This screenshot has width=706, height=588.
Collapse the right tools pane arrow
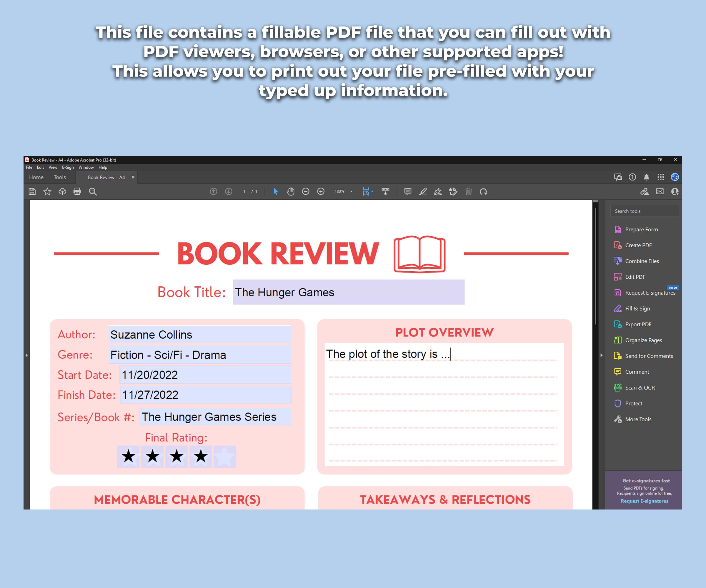coord(602,355)
